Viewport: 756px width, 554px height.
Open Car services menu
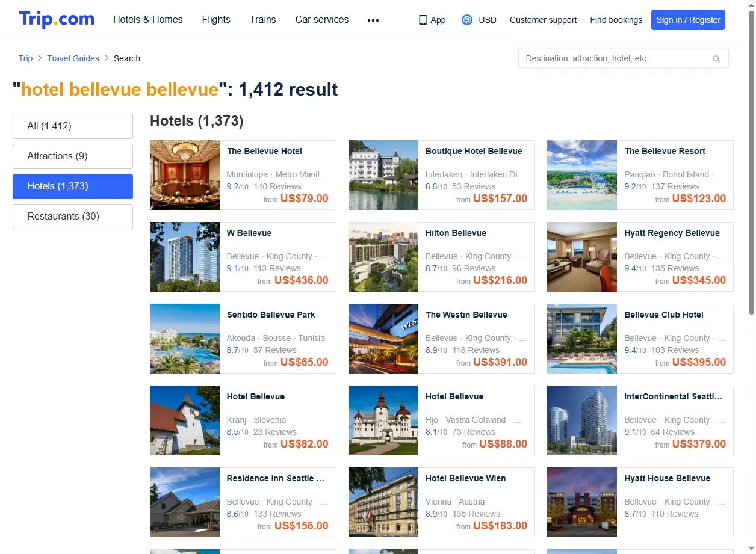click(322, 19)
